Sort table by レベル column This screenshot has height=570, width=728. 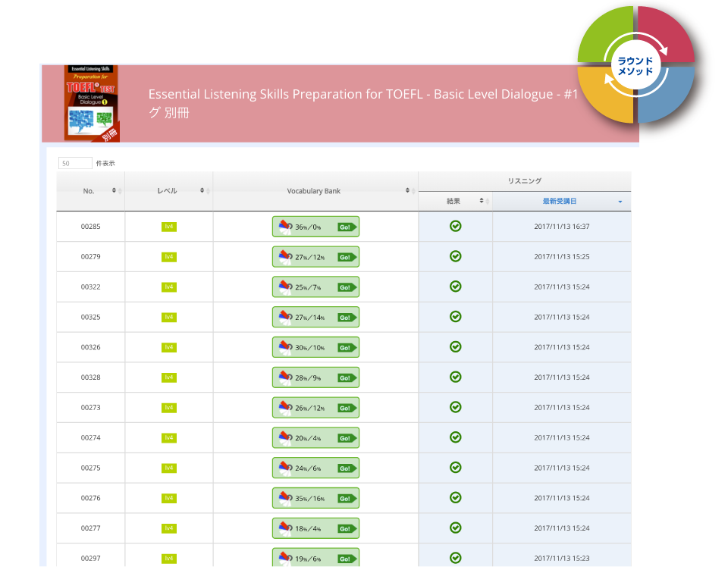[x=169, y=191]
